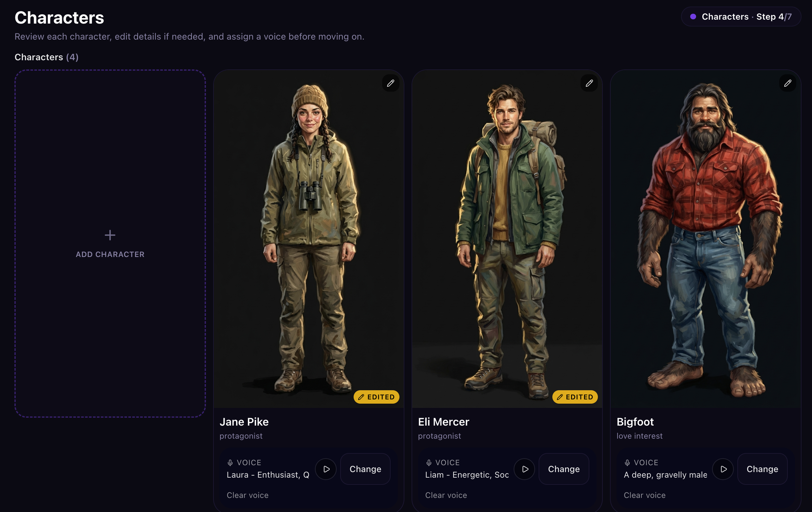Open Bigfoot's portrait image

pyautogui.click(x=706, y=239)
